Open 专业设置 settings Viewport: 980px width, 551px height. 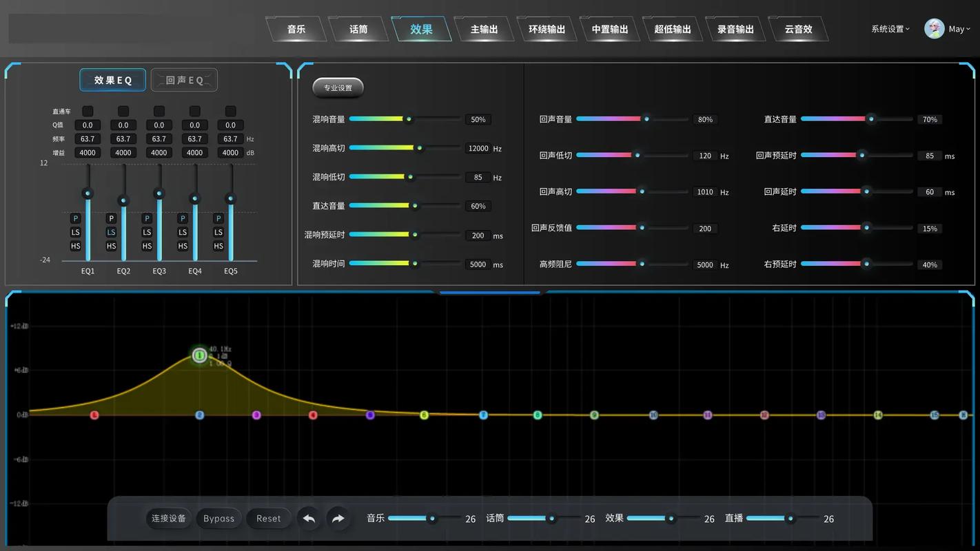coord(338,87)
